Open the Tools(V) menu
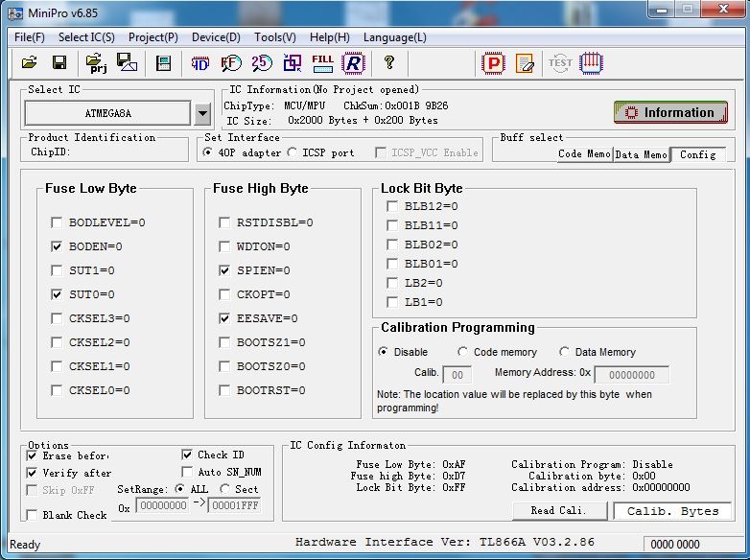Viewport: 750px width, 560px height. (x=275, y=37)
